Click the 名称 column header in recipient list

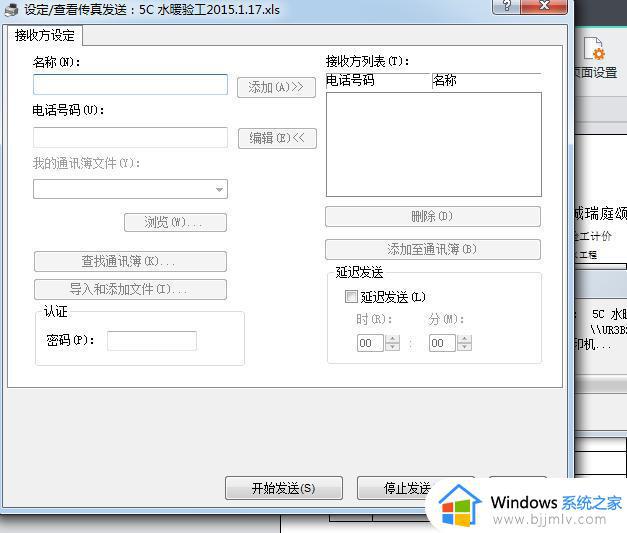point(487,81)
